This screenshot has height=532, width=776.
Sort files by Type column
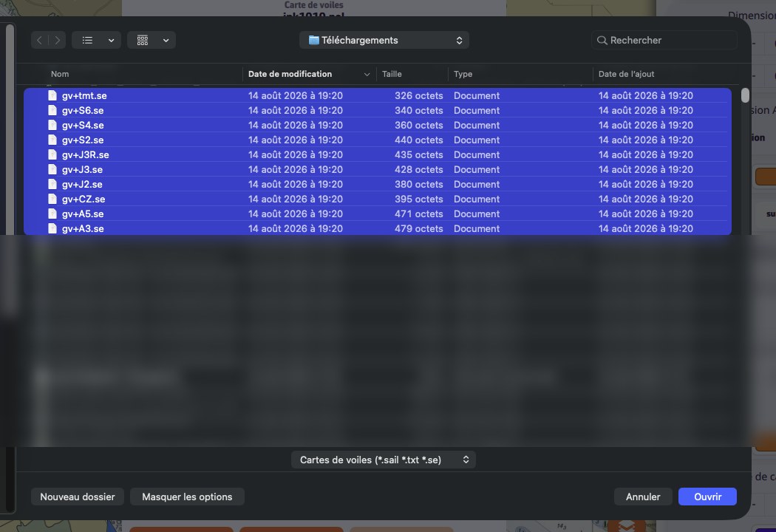pyautogui.click(x=463, y=74)
